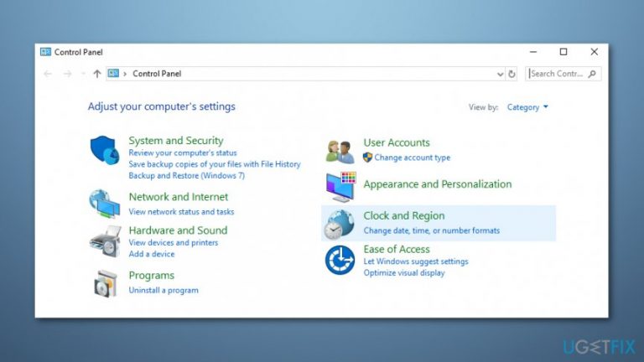Screen dimensions: 644x362
Task: Open Clock and Region category
Action: pyautogui.click(x=403, y=215)
